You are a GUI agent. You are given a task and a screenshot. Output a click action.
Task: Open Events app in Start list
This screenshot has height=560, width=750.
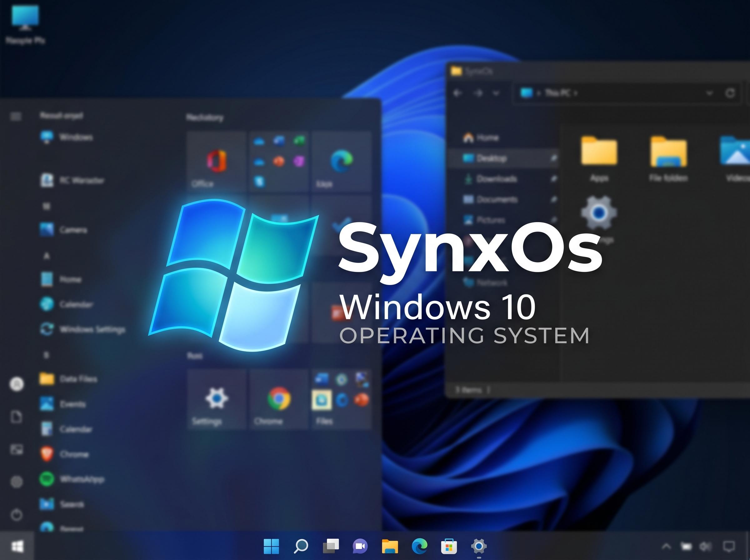click(63, 404)
